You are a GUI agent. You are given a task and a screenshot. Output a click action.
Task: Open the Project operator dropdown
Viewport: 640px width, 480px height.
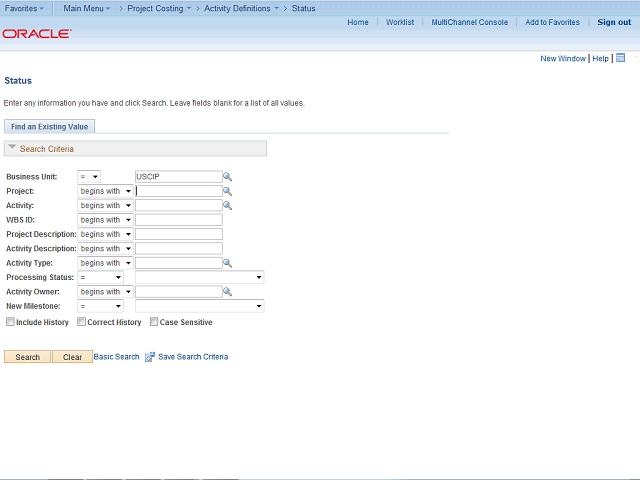pos(104,191)
